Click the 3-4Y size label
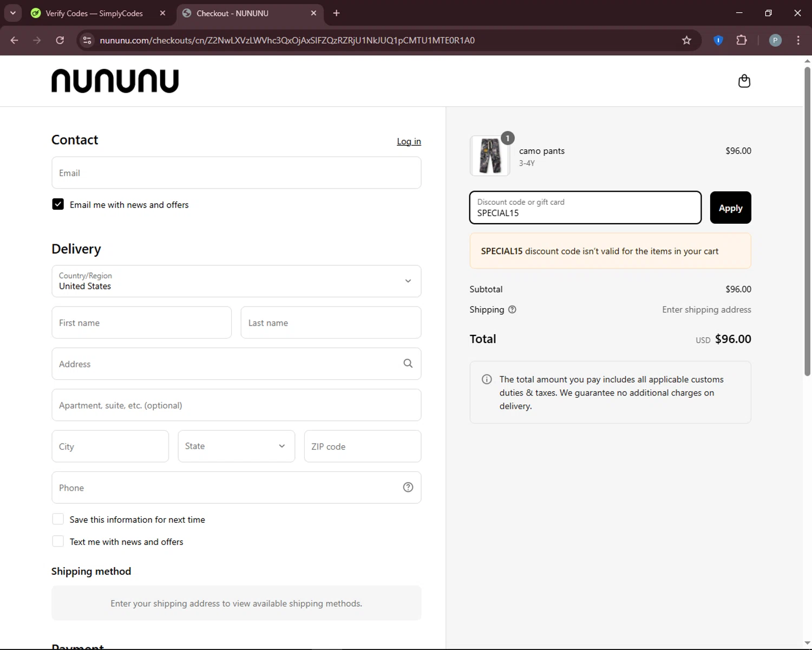Screen dimensions: 812x650 point(527,163)
